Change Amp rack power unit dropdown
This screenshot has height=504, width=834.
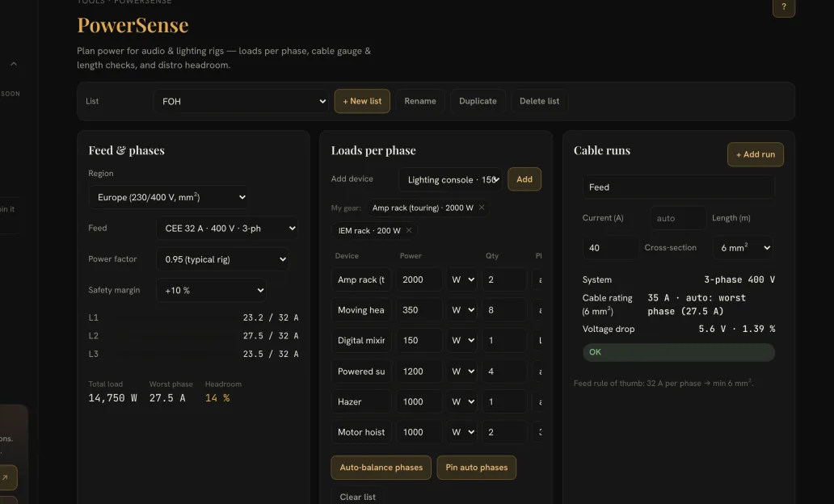[461, 279]
